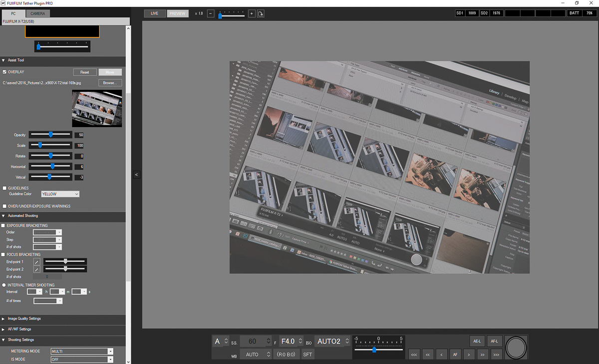Click the overlay Move button
Screen dimensions: 599x364
point(110,72)
